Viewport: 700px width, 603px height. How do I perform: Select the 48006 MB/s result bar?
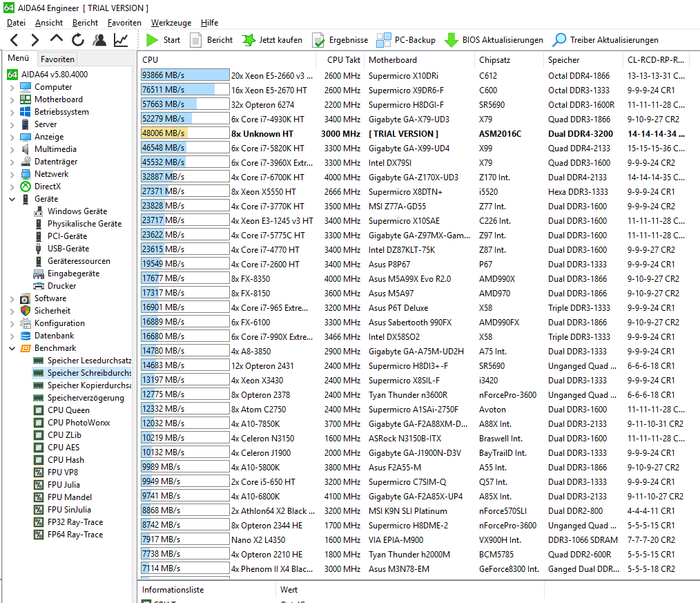point(185,133)
